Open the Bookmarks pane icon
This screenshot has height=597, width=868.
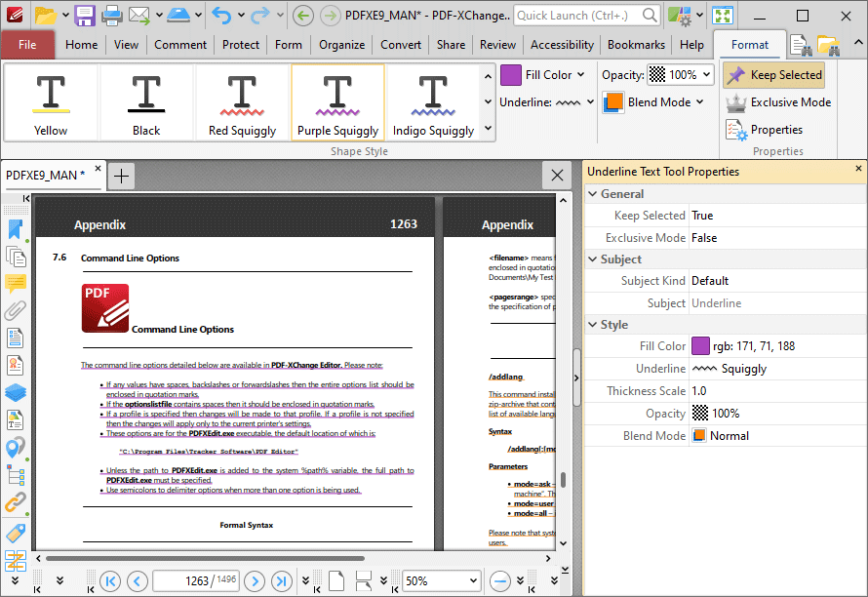point(15,229)
